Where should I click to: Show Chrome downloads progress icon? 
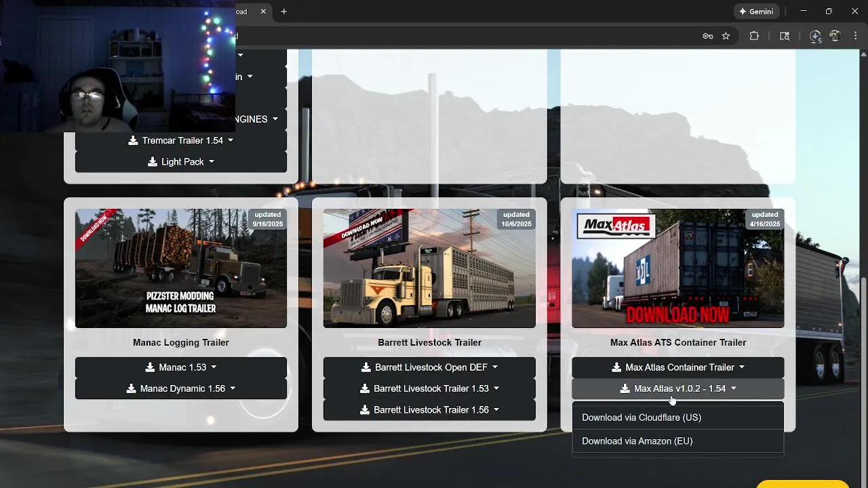tap(815, 36)
